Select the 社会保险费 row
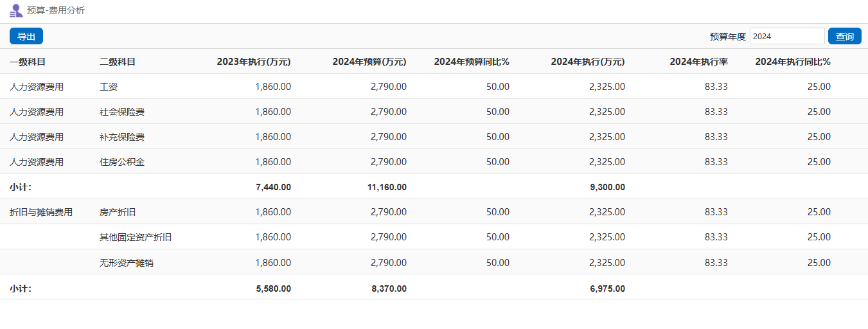Screen dimensions: 868x329 coord(122,112)
